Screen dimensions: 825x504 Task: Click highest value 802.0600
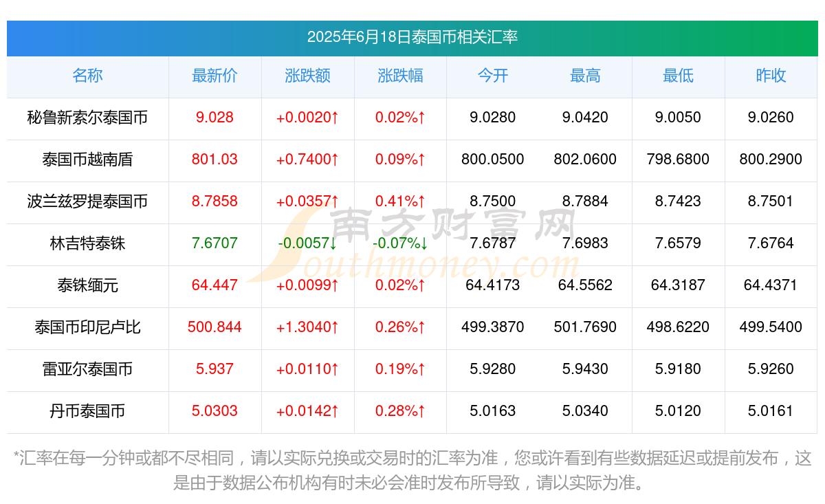tap(585, 160)
